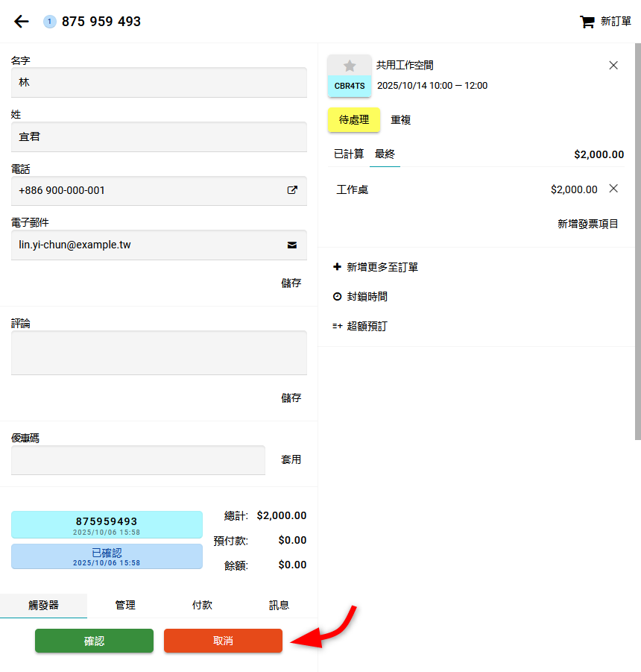Click 新增發票項目 link
Screen dimensions: 641x672
[587, 224]
